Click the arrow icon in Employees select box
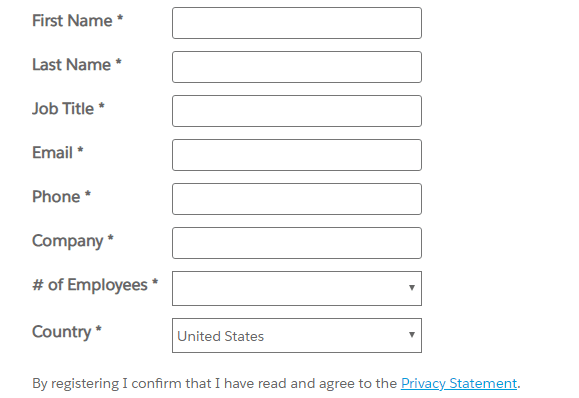 click(411, 288)
